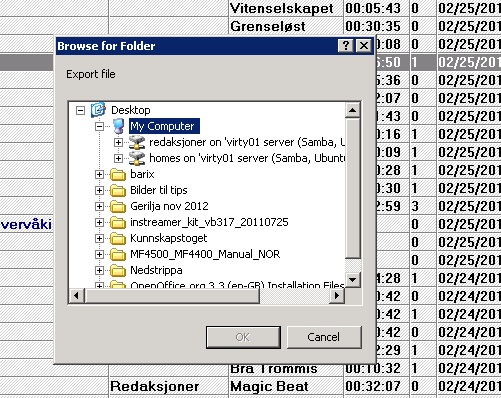The height and width of the screenshot is (398, 501).
Task: Select homes on 'virty01 server share
Action: [x=247, y=158]
